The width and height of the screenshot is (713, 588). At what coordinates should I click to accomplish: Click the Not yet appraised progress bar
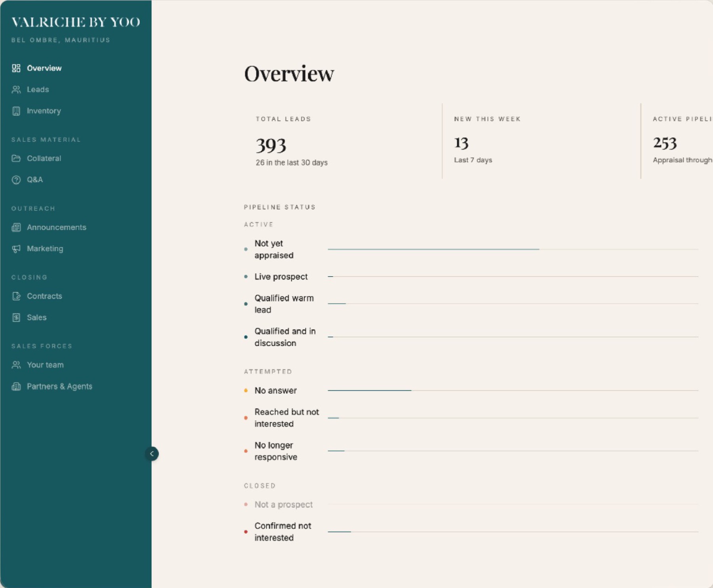click(513, 249)
